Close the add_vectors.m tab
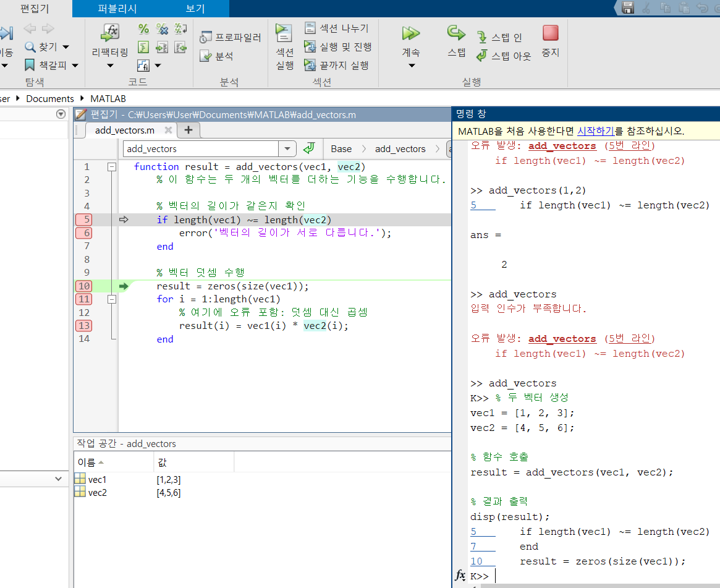 (169, 130)
